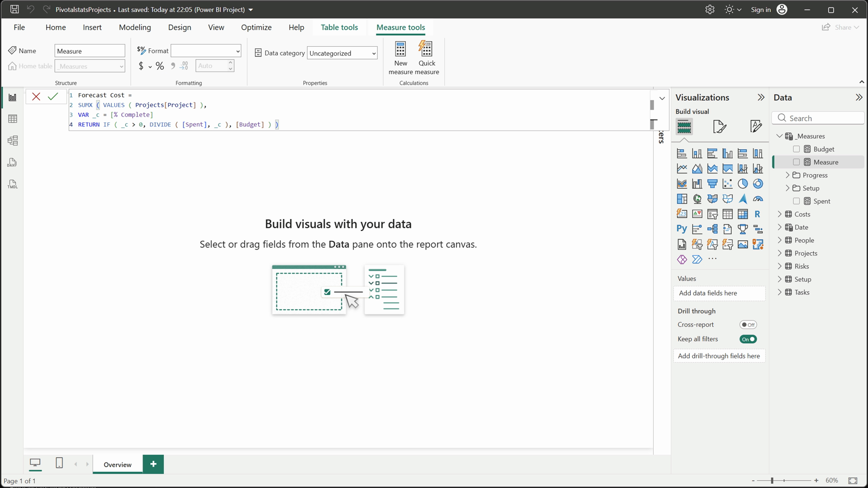Click Sign in
Screen dimensions: 868x488
(761, 9)
